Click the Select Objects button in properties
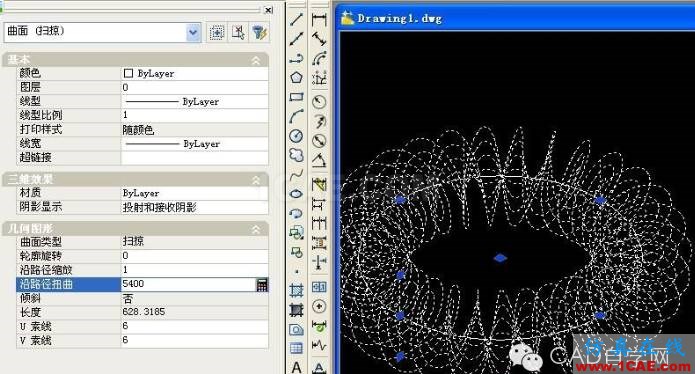This screenshot has height=374, width=695. tap(238, 32)
